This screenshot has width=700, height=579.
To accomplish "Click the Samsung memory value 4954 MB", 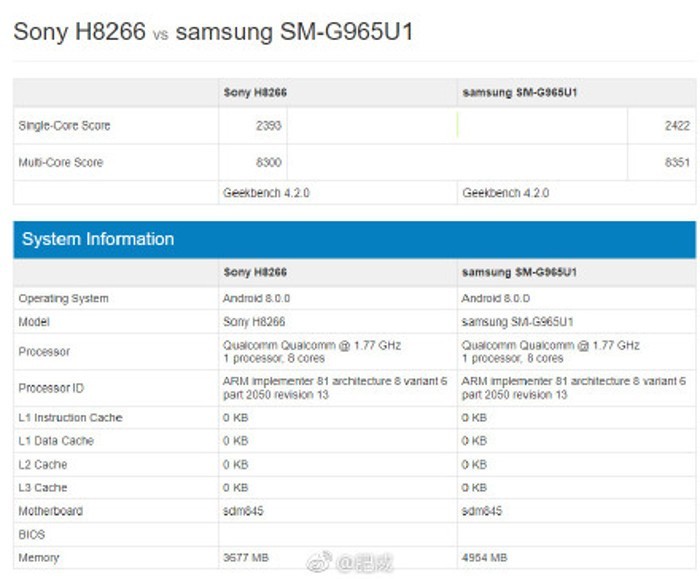I will pos(485,558).
